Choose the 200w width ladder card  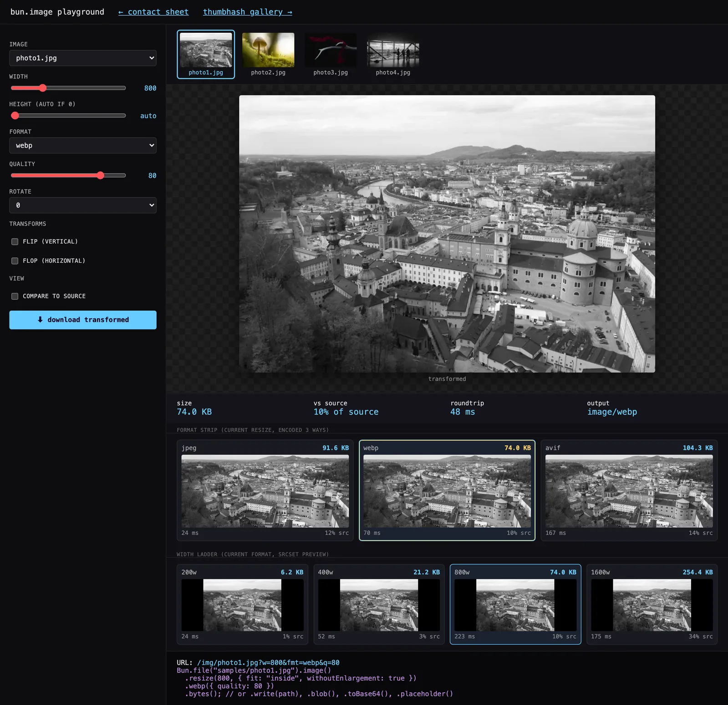point(242,604)
